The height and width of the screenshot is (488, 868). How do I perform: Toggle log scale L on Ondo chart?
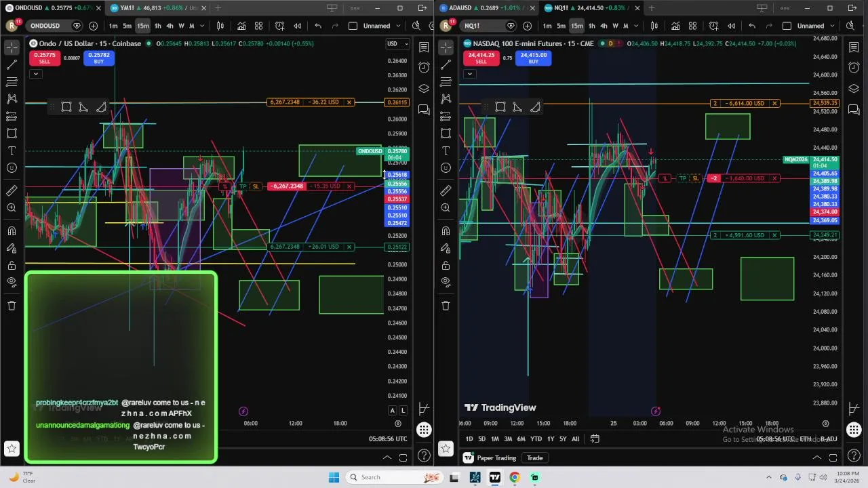(403, 411)
